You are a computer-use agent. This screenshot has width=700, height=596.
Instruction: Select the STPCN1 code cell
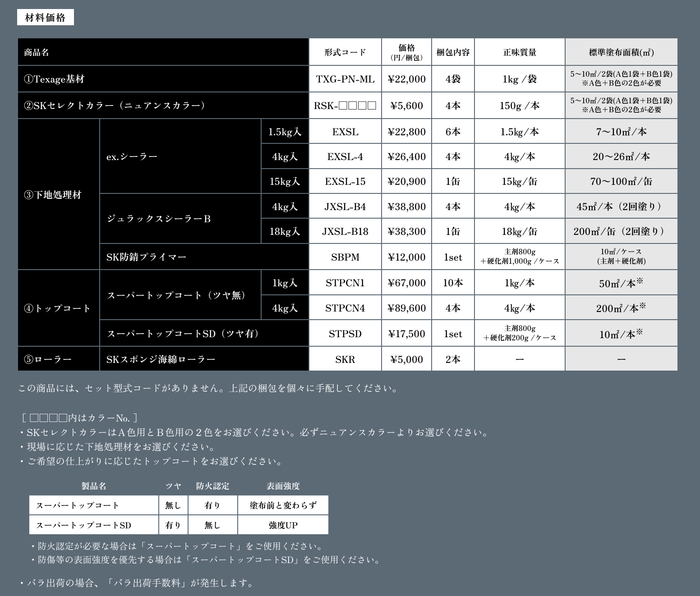point(345,283)
